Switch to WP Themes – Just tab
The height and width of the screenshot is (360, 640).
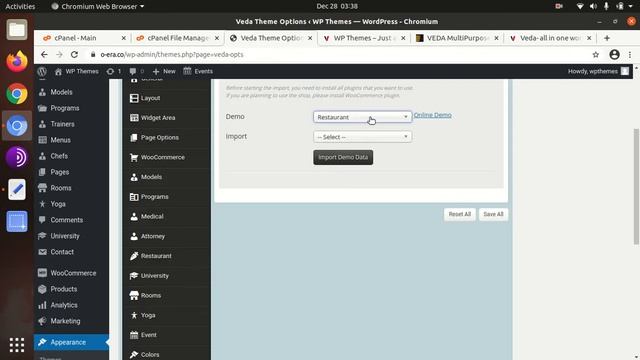coord(363,38)
